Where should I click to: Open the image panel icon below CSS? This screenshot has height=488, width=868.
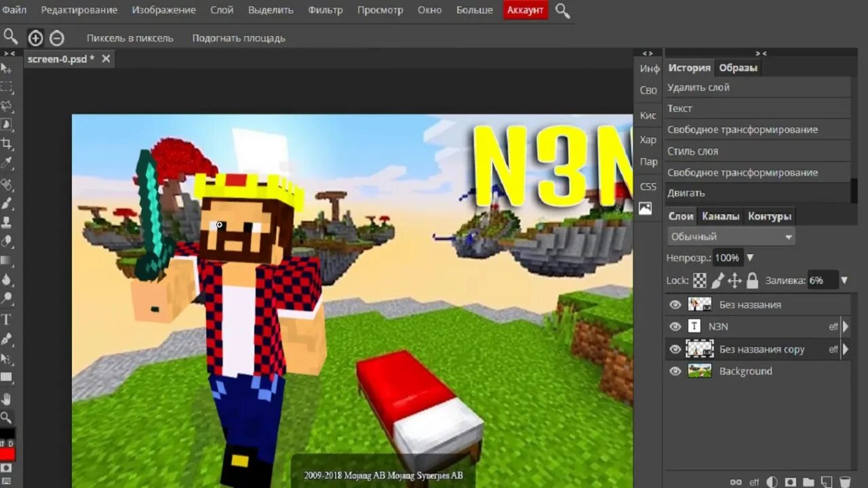(646, 208)
